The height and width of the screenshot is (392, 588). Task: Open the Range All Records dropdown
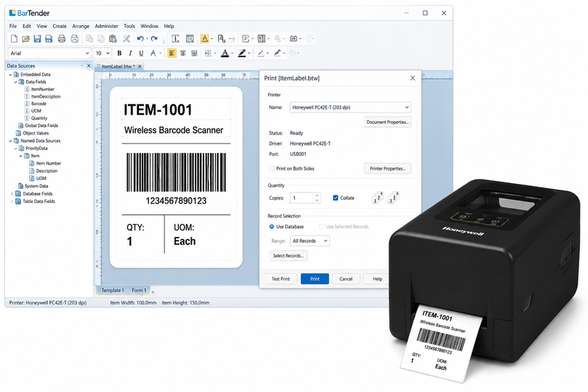coord(326,240)
